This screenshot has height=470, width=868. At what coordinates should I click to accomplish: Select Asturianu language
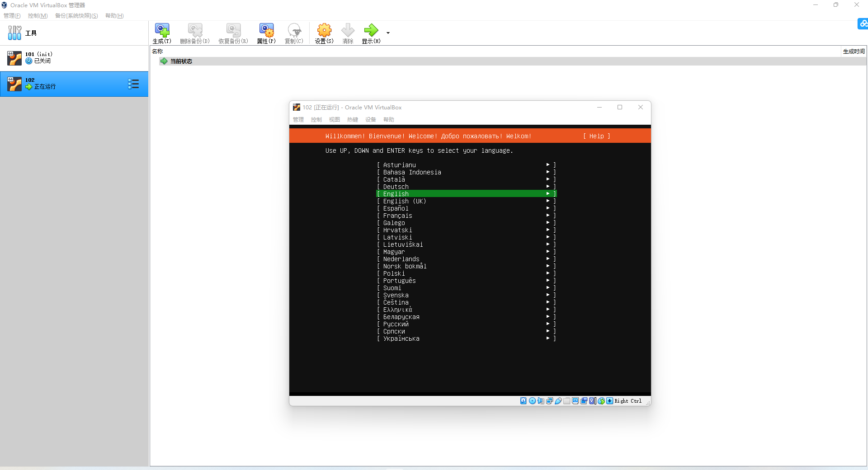467,165
